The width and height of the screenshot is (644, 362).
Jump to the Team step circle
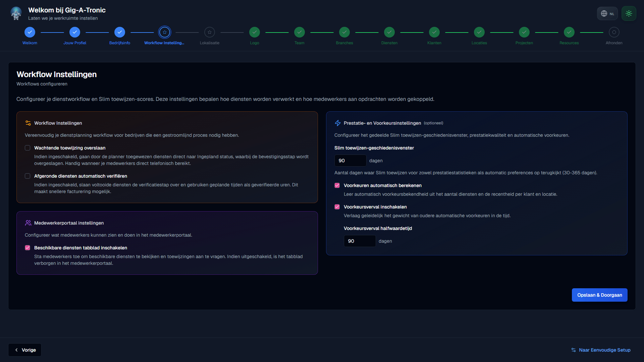click(300, 32)
